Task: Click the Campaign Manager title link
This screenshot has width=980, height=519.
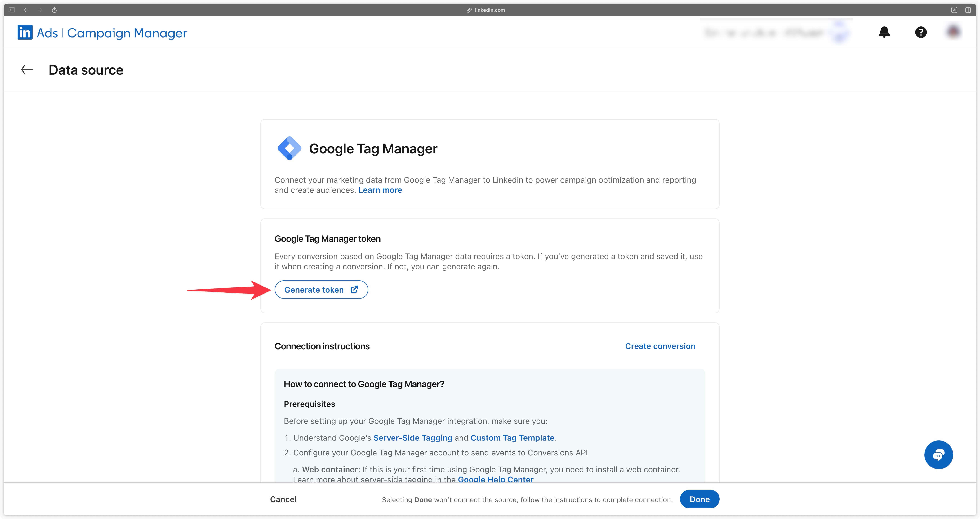Action: [x=127, y=33]
